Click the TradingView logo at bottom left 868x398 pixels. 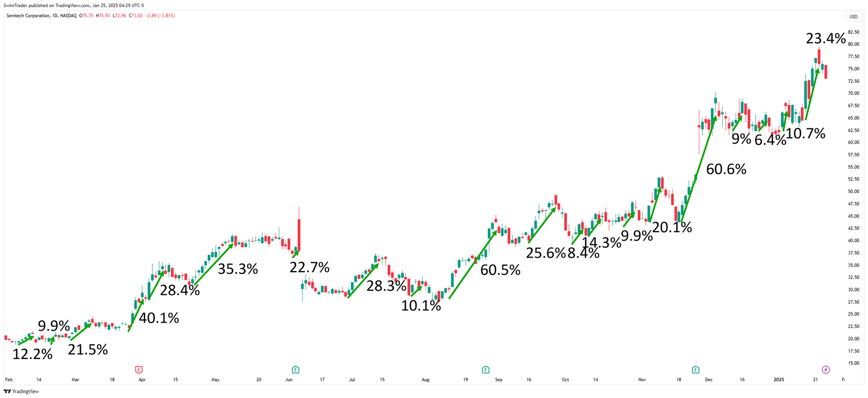[22, 391]
